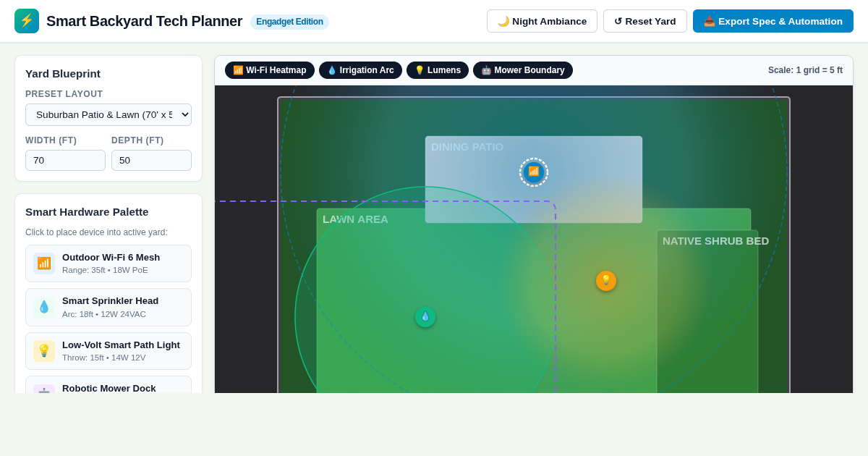The image size is (868, 456).
Task: Click the Low-Volt Smart Path Light bulb icon
Action: click(x=44, y=351)
